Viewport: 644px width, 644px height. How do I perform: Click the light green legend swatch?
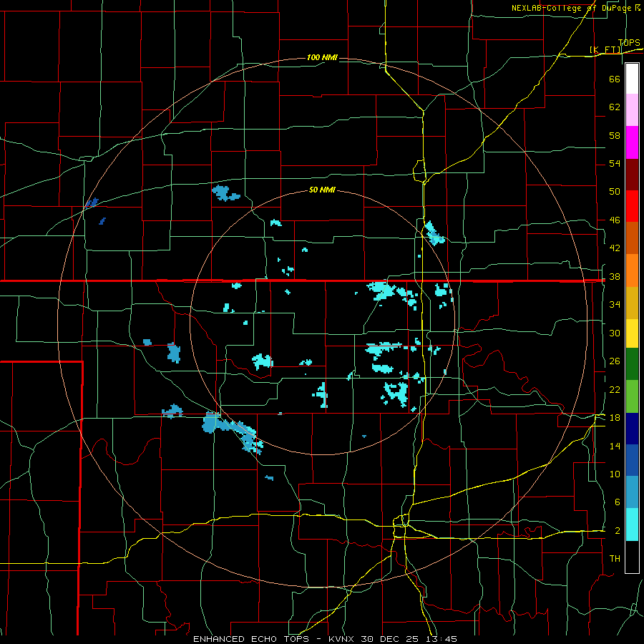[632, 396]
